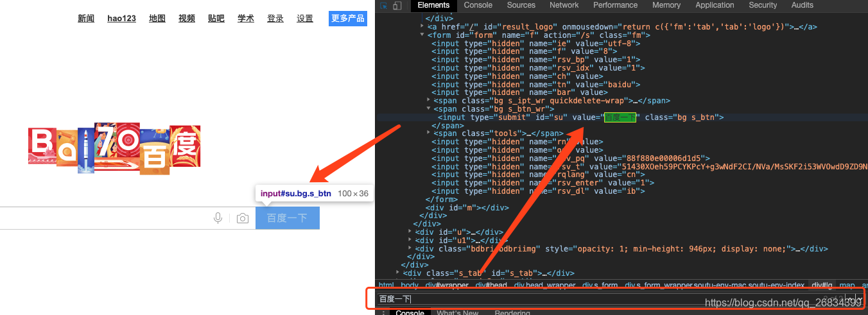Open the 学术 link
The width and height of the screenshot is (868, 315).
coord(246,19)
